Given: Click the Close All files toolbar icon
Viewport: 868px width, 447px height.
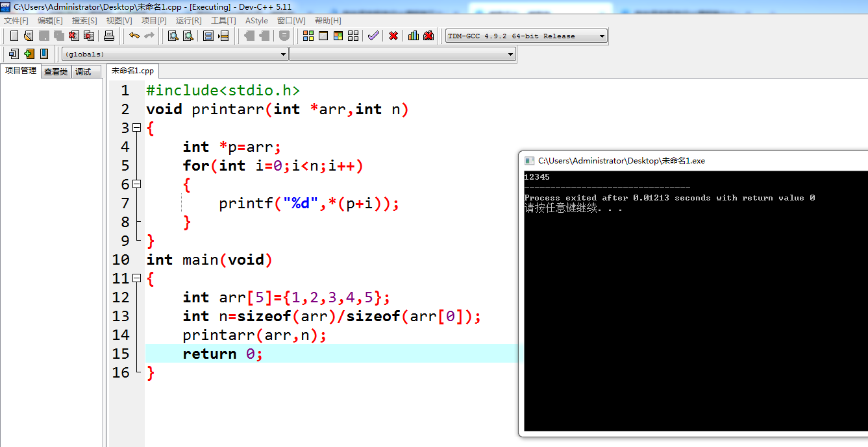Looking at the screenshot, I should coord(89,36).
